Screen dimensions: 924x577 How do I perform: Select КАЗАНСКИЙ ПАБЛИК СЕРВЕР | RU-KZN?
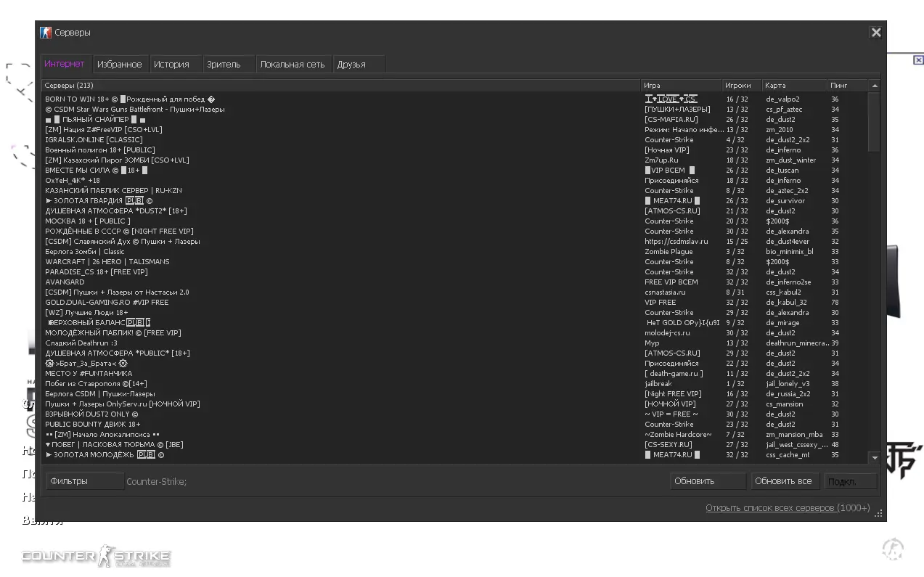455,191
